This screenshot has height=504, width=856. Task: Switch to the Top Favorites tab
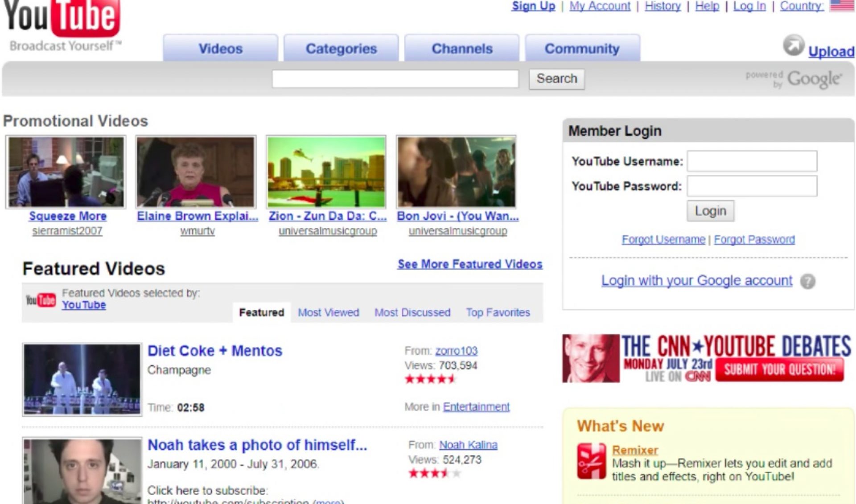[x=498, y=312]
